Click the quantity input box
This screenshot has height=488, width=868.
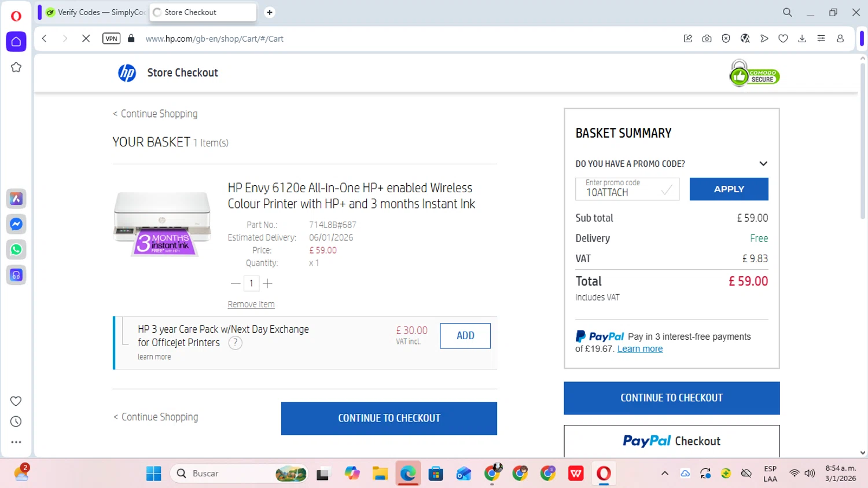pyautogui.click(x=251, y=284)
